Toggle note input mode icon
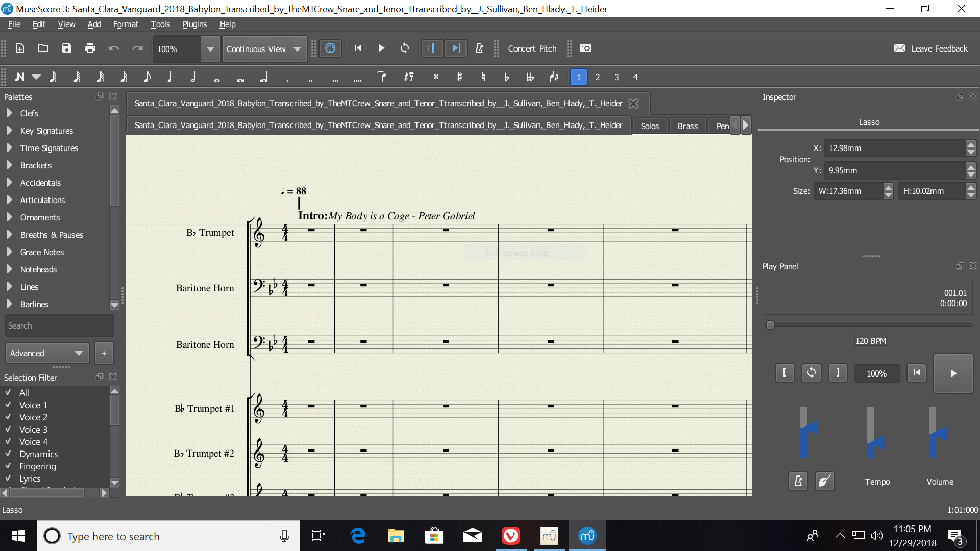This screenshot has width=980, height=551. click(x=19, y=77)
